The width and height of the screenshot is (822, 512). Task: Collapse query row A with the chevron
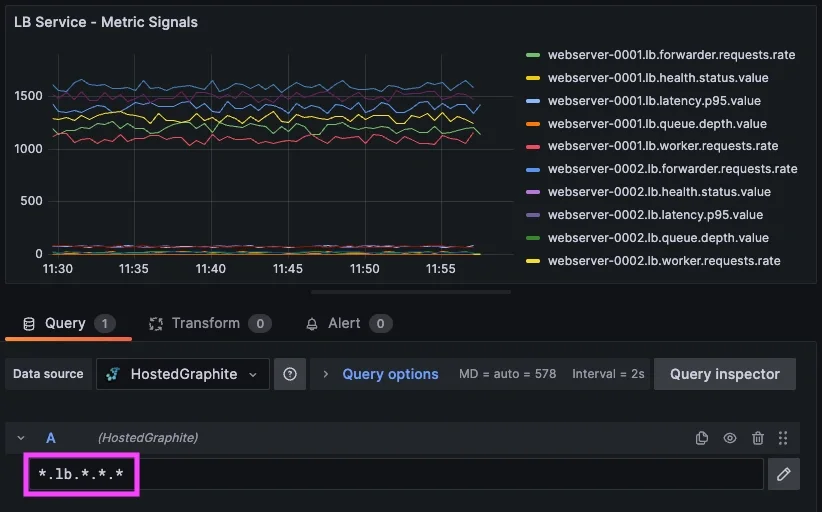click(21, 438)
